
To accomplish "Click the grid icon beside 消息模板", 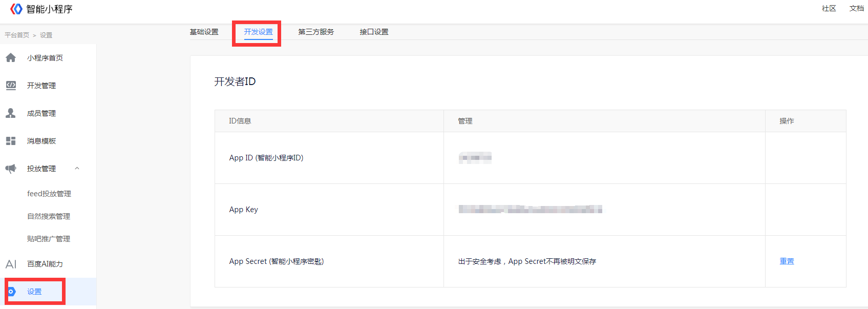I will click(11, 141).
